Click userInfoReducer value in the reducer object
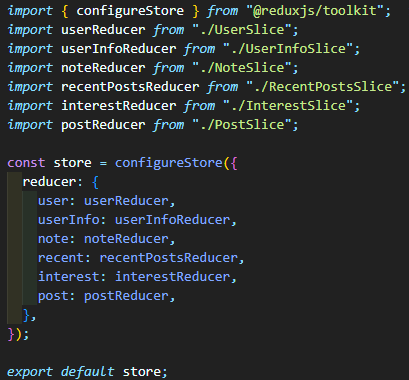409x380 pixels. pyautogui.click(x=173, y=220)
